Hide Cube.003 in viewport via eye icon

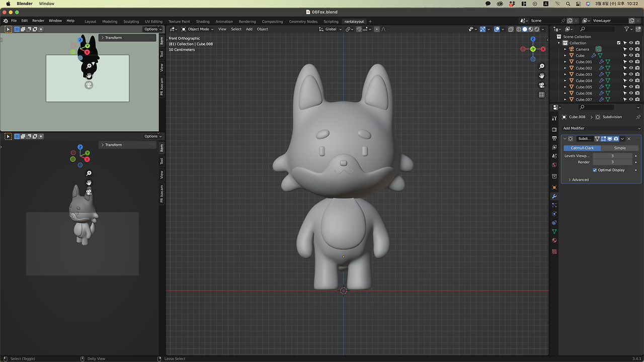point(631,74)
